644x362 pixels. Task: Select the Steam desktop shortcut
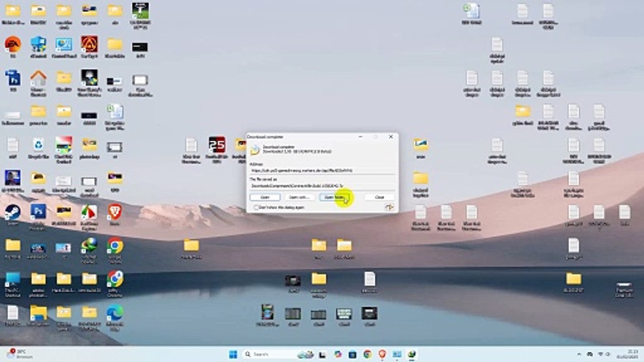[13, 212]
